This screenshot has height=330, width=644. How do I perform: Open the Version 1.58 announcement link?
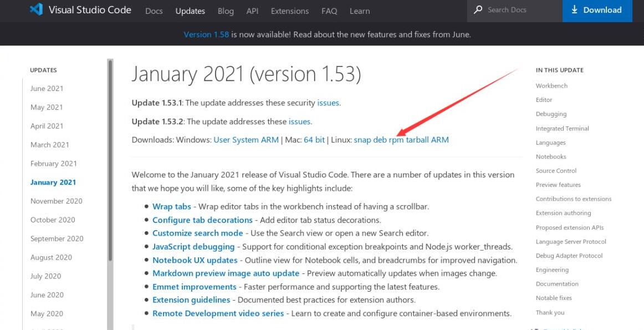[206, 34]
